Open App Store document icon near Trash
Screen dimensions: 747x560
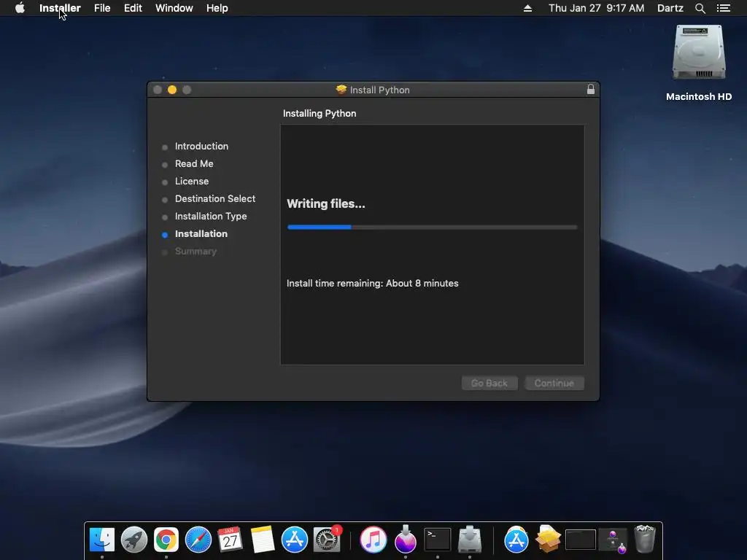click(516, 540)
